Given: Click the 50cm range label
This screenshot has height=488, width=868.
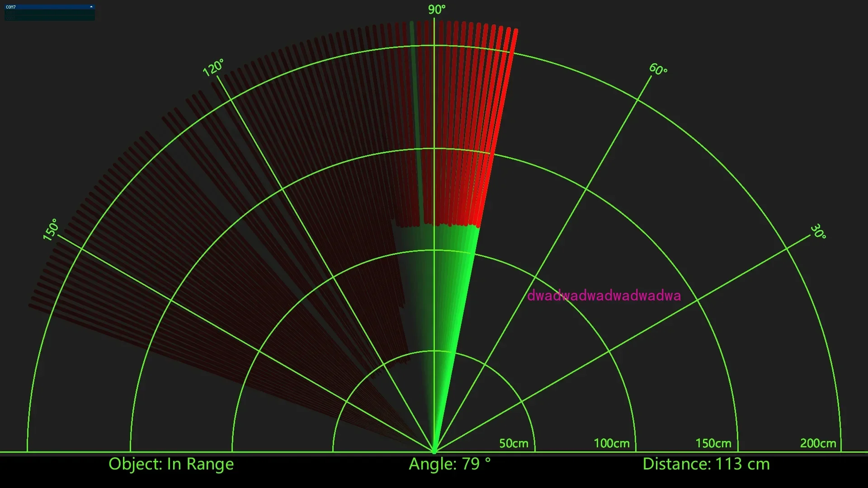Looking at the screenshot, I should pyautogui.click(x=514, y=443).
